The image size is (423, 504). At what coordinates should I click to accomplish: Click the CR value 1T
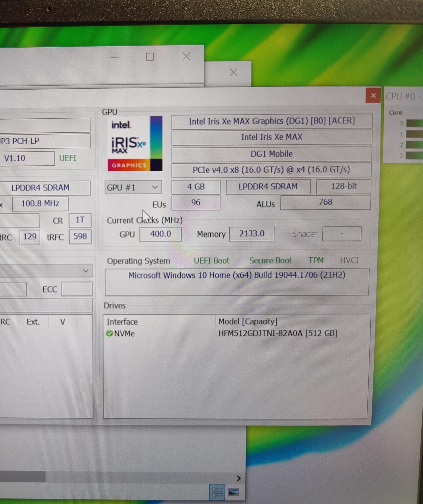pos(80,220)
